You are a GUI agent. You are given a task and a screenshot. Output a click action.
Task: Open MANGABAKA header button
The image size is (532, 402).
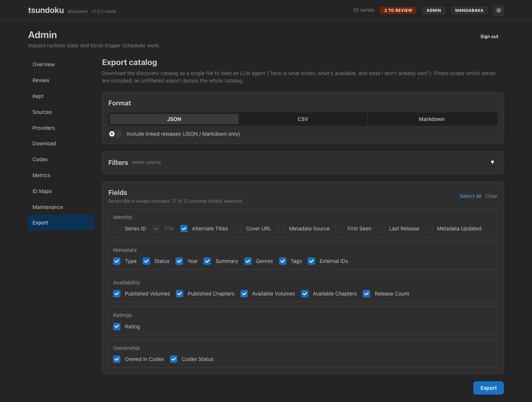pos(469,10)
